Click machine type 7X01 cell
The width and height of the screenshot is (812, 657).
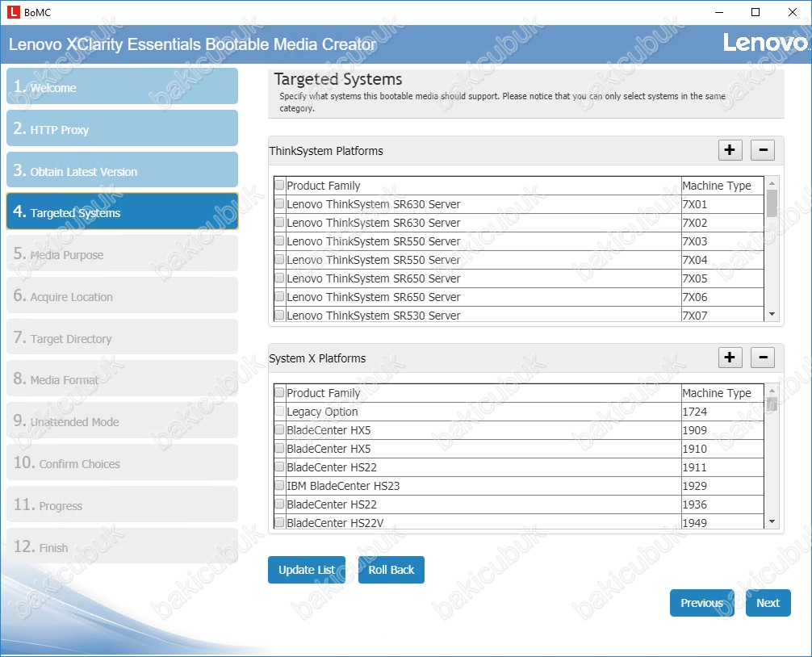[x=722, y=204]
